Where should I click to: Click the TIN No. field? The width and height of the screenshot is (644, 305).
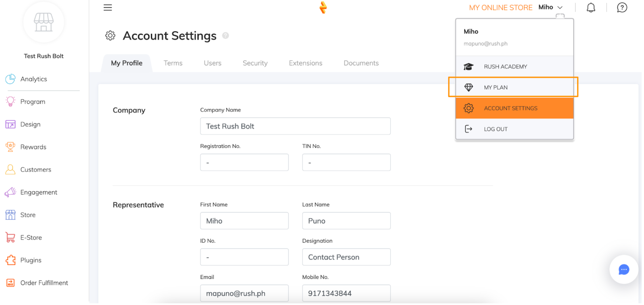[346, 162]
